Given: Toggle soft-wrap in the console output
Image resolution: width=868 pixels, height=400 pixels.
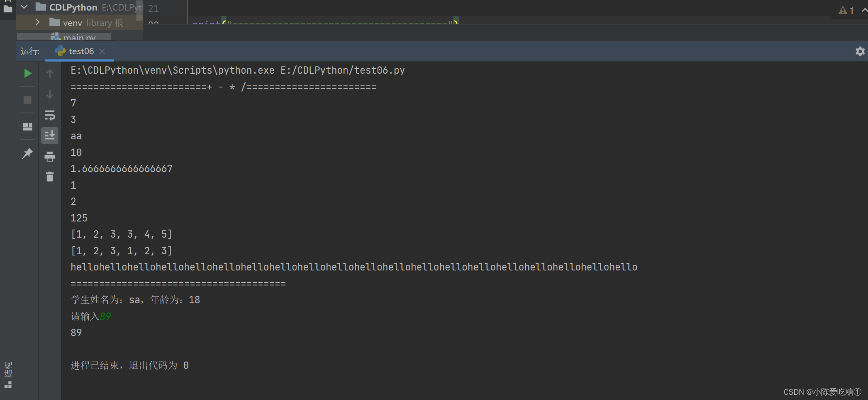Looking at the screenshot, I should tap(50, 115).
